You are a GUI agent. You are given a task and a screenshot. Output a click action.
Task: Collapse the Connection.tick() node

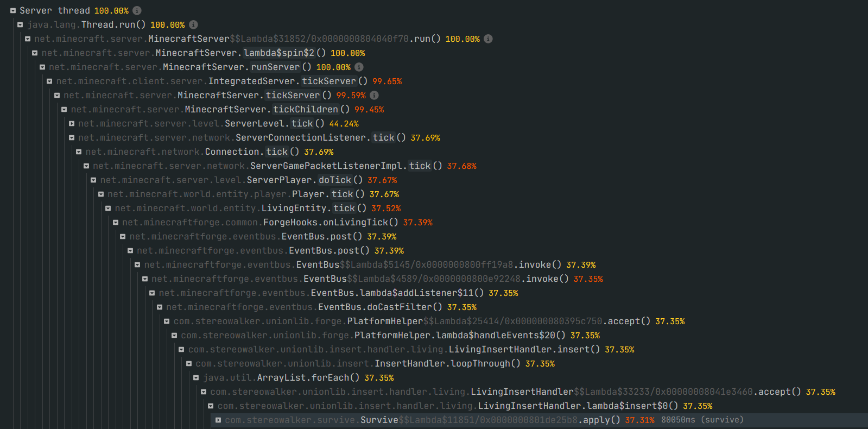click(79, 152)
